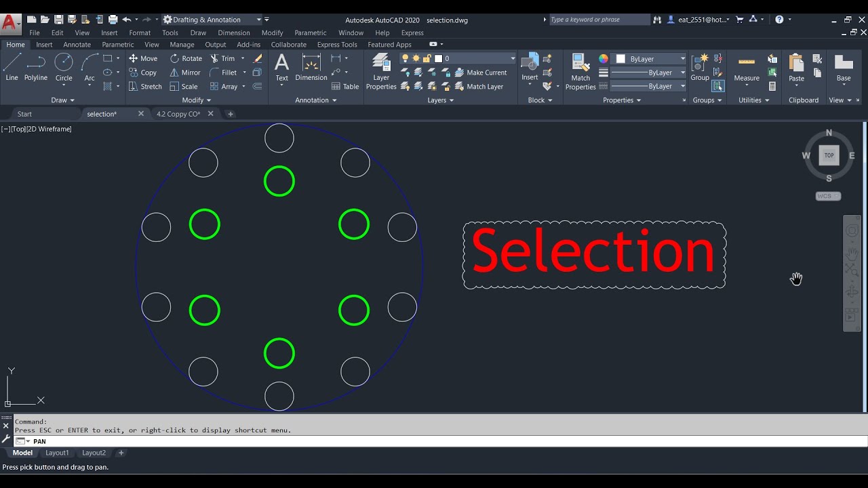The image size is (868, 488).
Task: Click the white layer color swatch
Action: click(x=438, y=58)
